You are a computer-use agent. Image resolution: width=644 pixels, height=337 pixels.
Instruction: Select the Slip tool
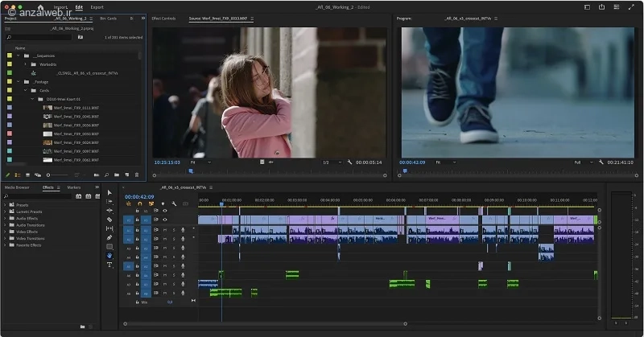(x=109, y=228)
